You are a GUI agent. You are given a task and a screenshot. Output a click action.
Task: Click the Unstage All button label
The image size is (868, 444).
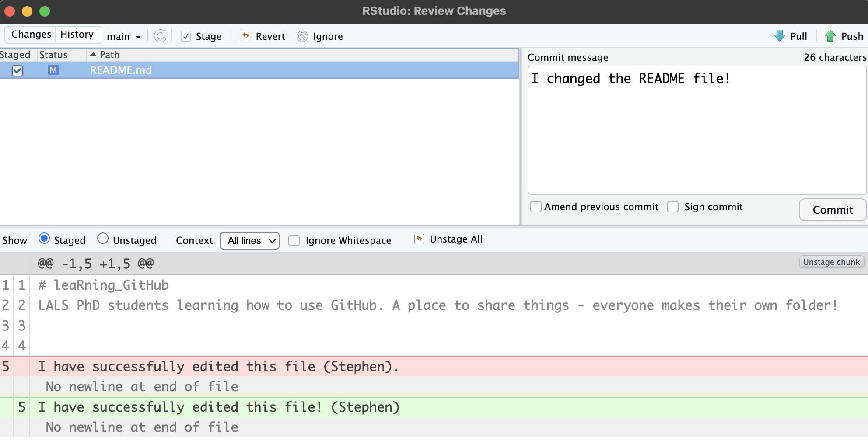coord(456,239)
